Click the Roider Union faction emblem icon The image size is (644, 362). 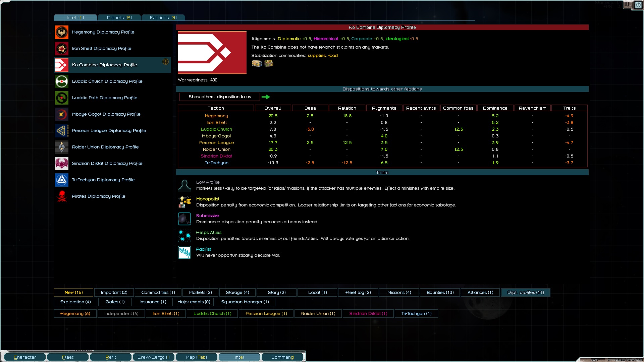click(62, 147)
